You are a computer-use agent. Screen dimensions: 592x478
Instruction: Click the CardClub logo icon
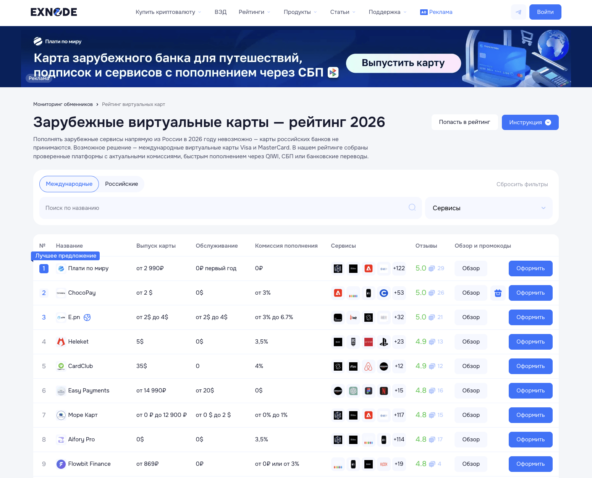click(x=61, y=366)
